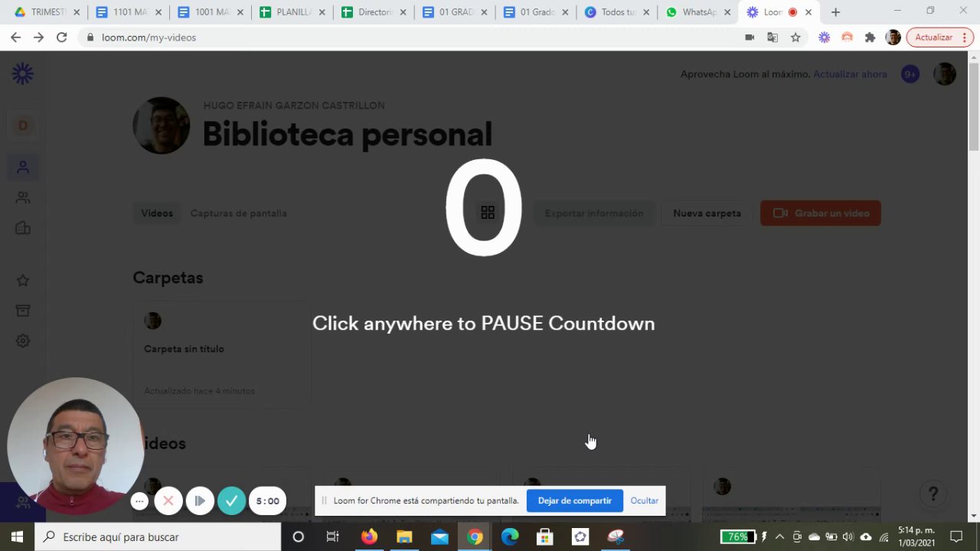Open the volume control in system tray
The width and height of the screenshot is (980, 551).
[x=848, y=536]
